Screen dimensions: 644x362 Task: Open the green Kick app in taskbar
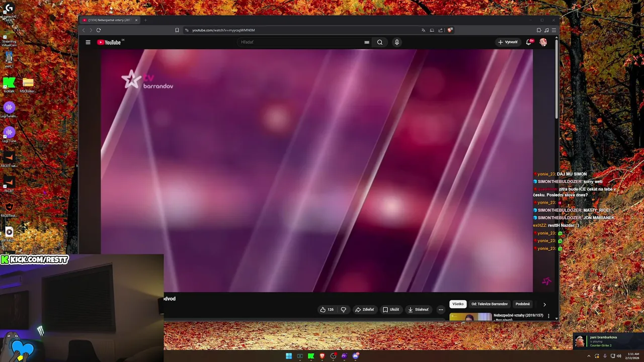point(311,356)
